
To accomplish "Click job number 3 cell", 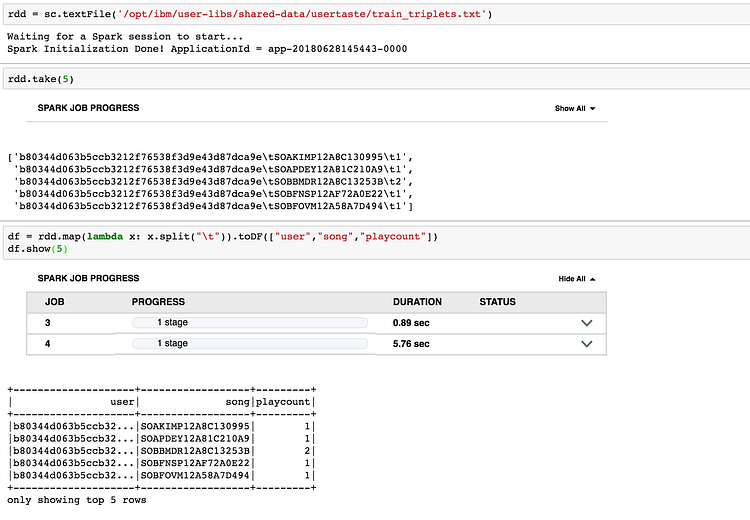I will tap(47, 323).
